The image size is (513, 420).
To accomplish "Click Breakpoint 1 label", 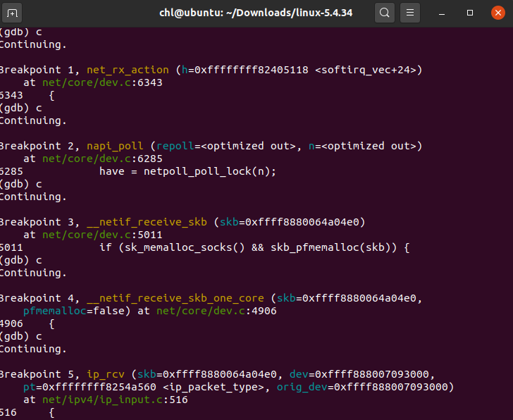I will (37, 70).
